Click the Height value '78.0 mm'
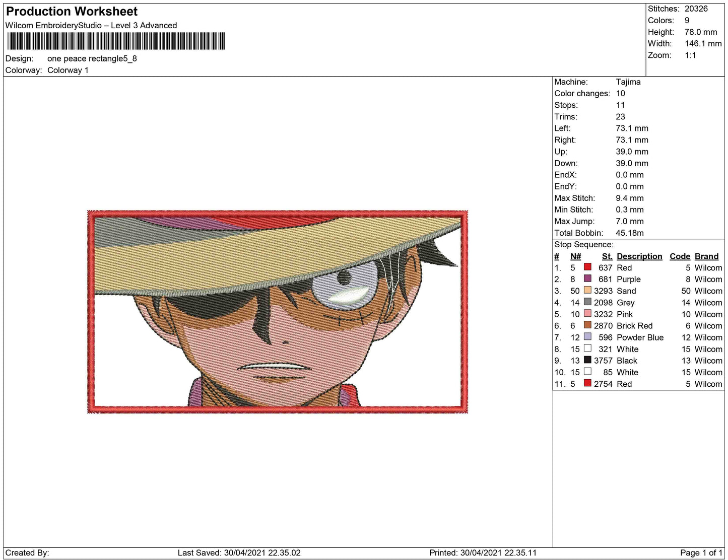The height and width of the screenshot is (560, 728). [x=701, y=32]
